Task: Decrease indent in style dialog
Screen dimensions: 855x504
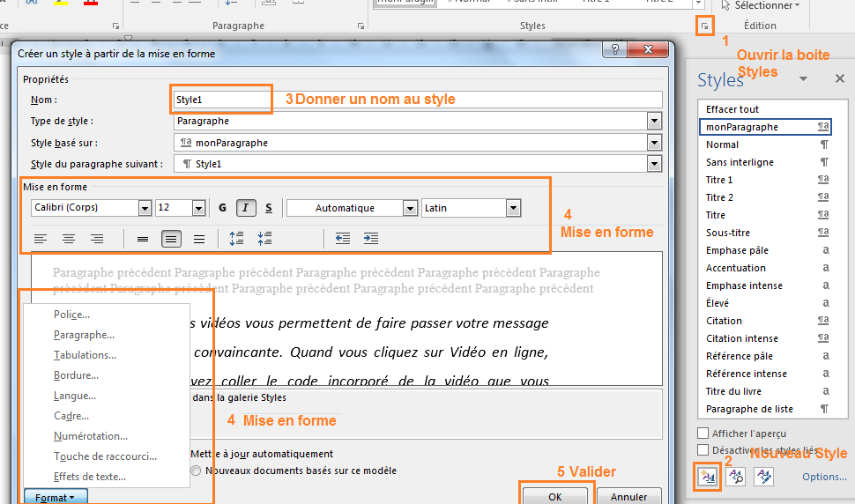Action: click(x=343, y=239)
